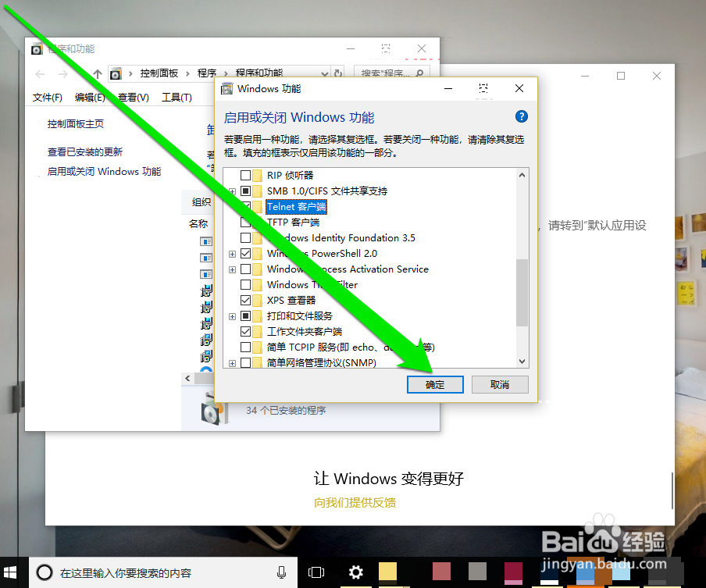Go up one level using the up arrow
This screenshot has width=706, height=588.
tap(96, 73)
